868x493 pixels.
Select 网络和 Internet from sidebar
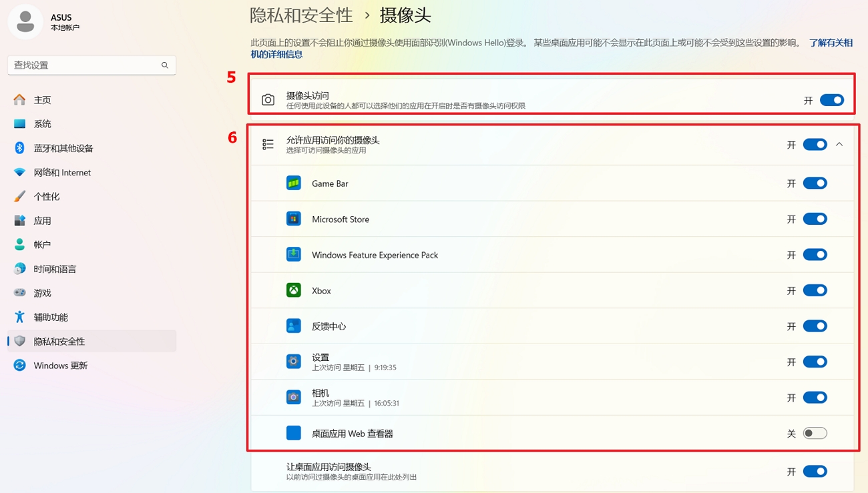point(62,172)
